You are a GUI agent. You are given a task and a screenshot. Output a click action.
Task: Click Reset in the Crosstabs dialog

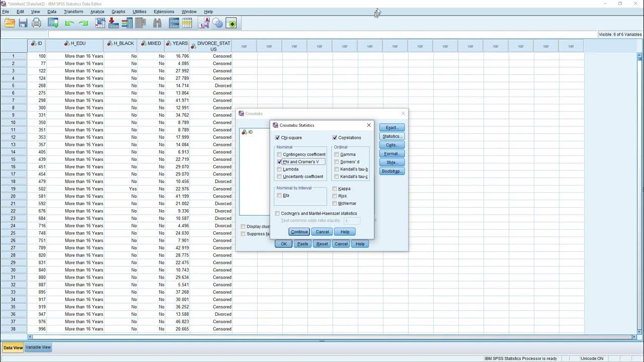(322, 244)
